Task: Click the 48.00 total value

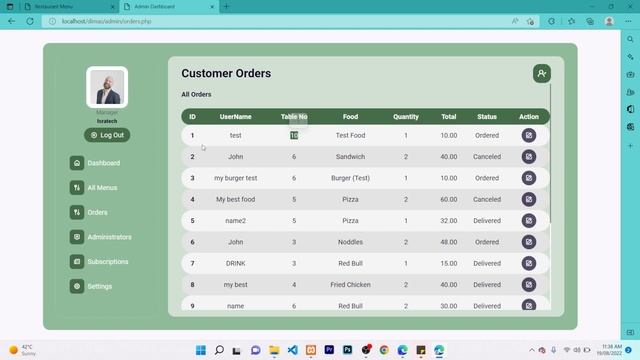Action: pyautogui.click(x=449, y=242)
